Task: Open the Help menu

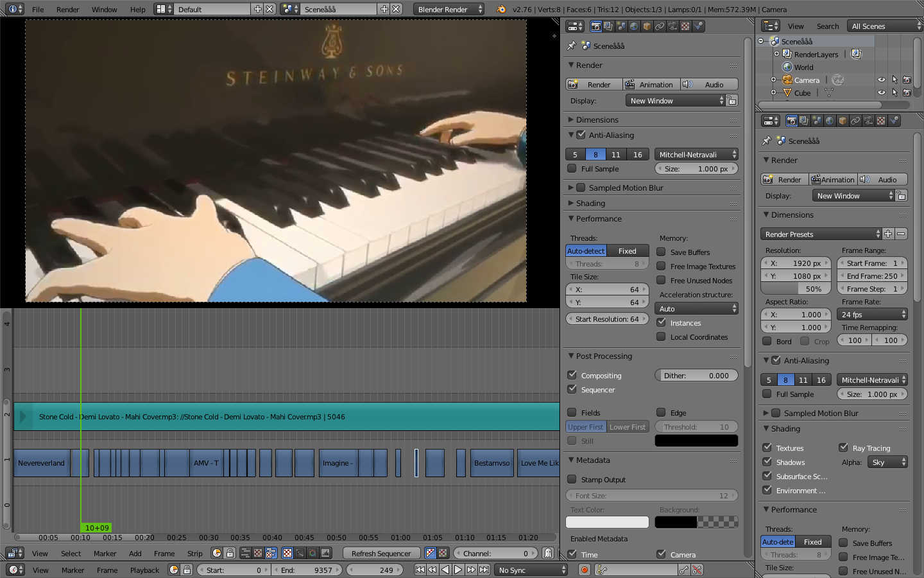Action: (x=137, y=9)
